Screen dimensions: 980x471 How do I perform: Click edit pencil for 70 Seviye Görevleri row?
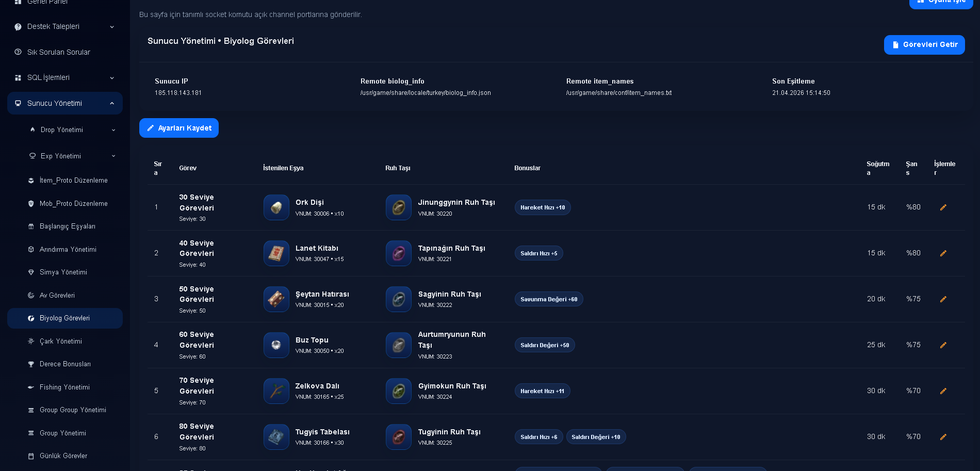tap(943, 391)
